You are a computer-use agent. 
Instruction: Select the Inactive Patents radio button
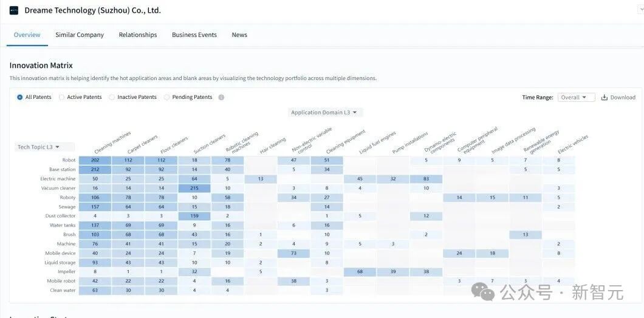[112, 97]
